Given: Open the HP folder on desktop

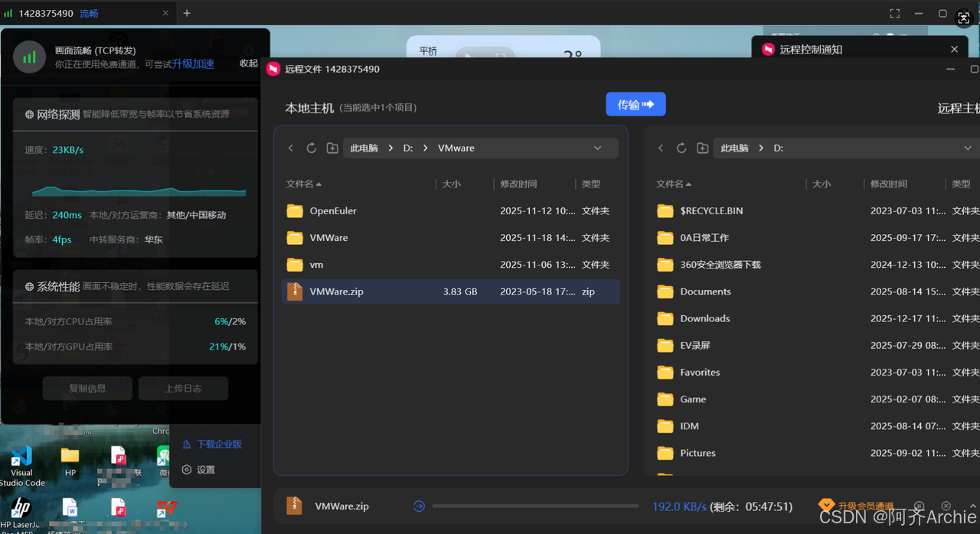Looking at the screenshot, I should point(70,462).
